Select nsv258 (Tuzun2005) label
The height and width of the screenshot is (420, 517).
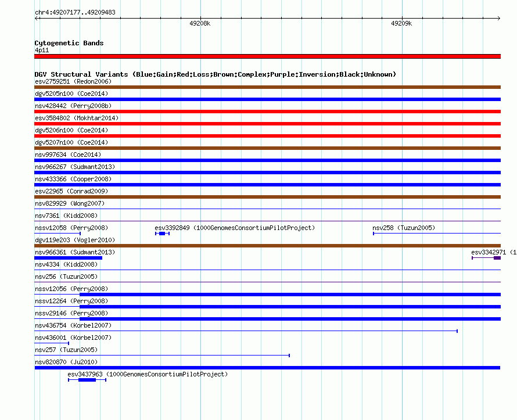click(x=404, y=228)
